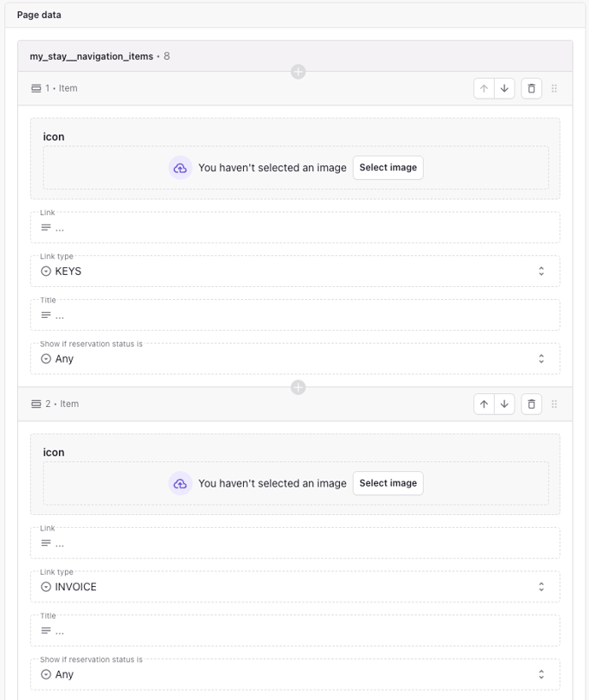The image size is (589, 700).
Task: Delete Item 1 using trash icon
Action: coord(532,88)
